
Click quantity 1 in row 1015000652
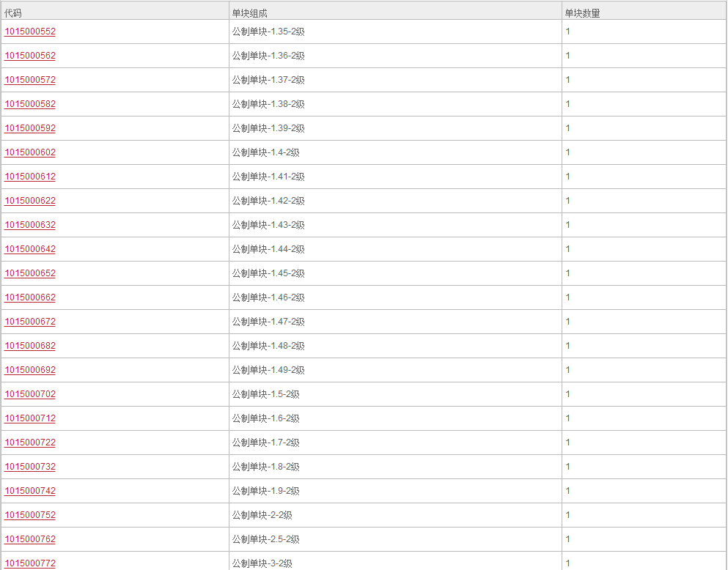(568, 273)
